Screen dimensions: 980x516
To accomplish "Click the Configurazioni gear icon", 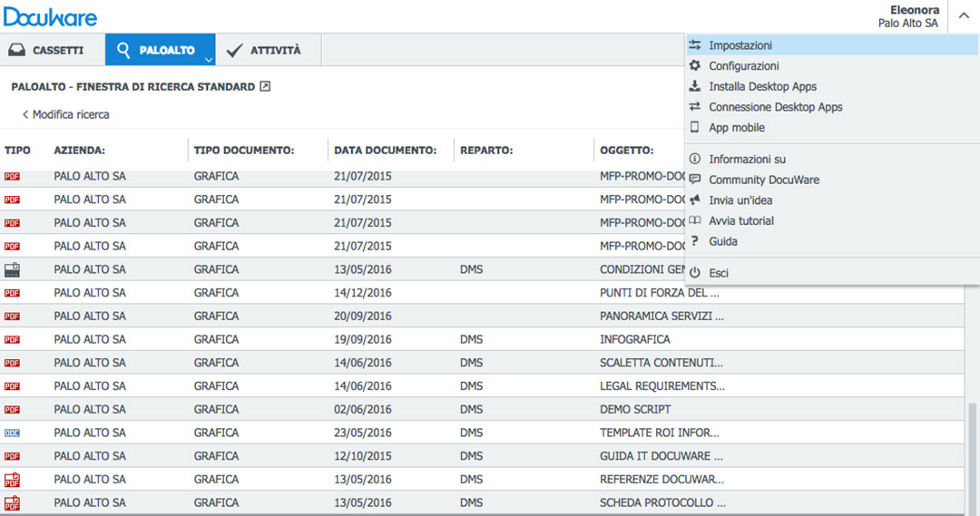I will point(695,65).
